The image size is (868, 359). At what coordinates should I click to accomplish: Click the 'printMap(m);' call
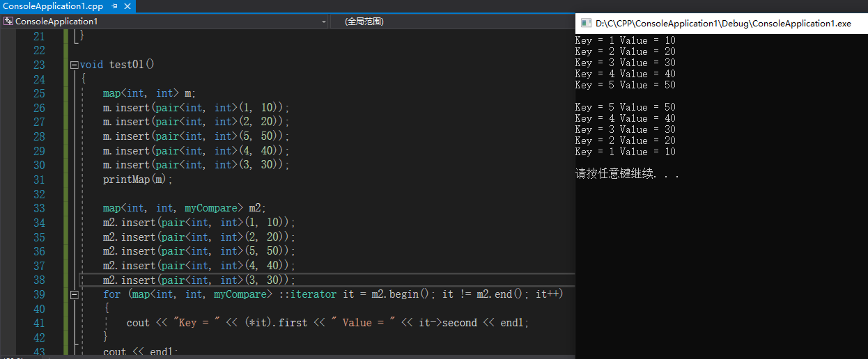tap(137, 179)
